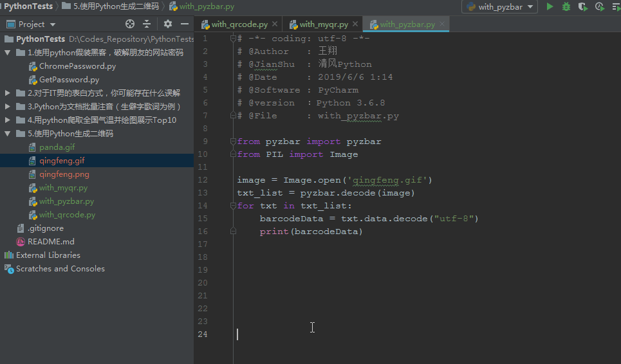
Task: Open with_myqr.py from project tree
Action: [63, 188]
